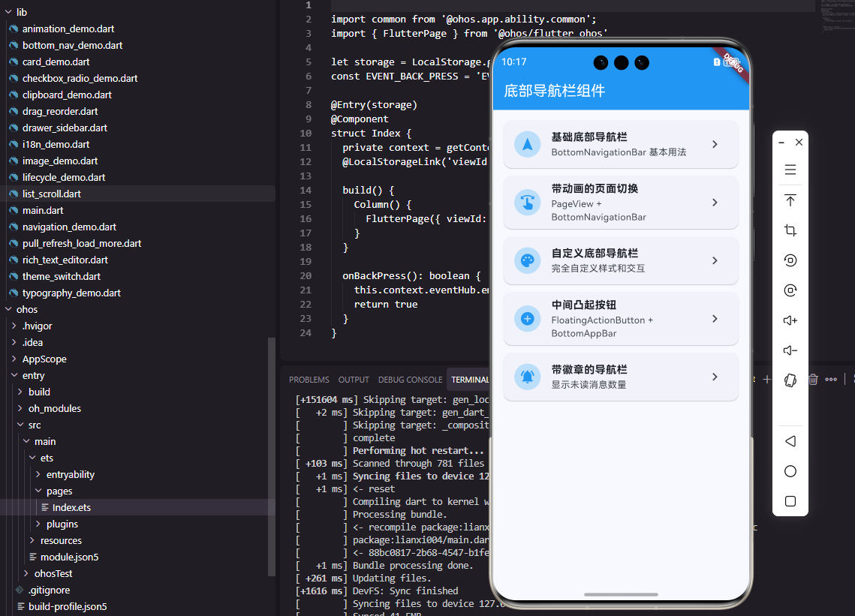The width and height of the screenshot is (855, 616).
Task: Open the emulator toolbar hamburger menu
Action: (x=790, y=170)
